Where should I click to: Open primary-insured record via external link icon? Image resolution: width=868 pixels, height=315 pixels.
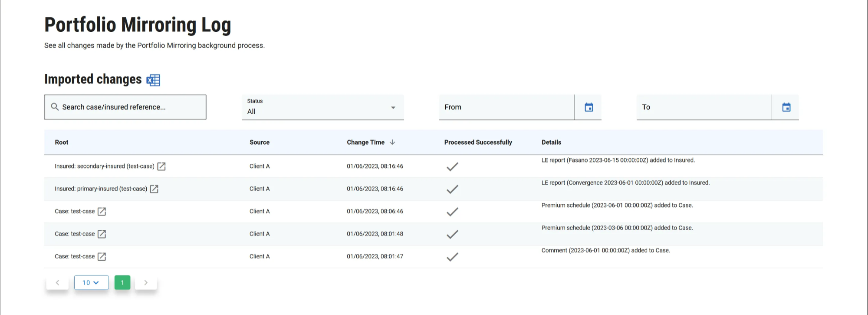click(x=154, y=189)
